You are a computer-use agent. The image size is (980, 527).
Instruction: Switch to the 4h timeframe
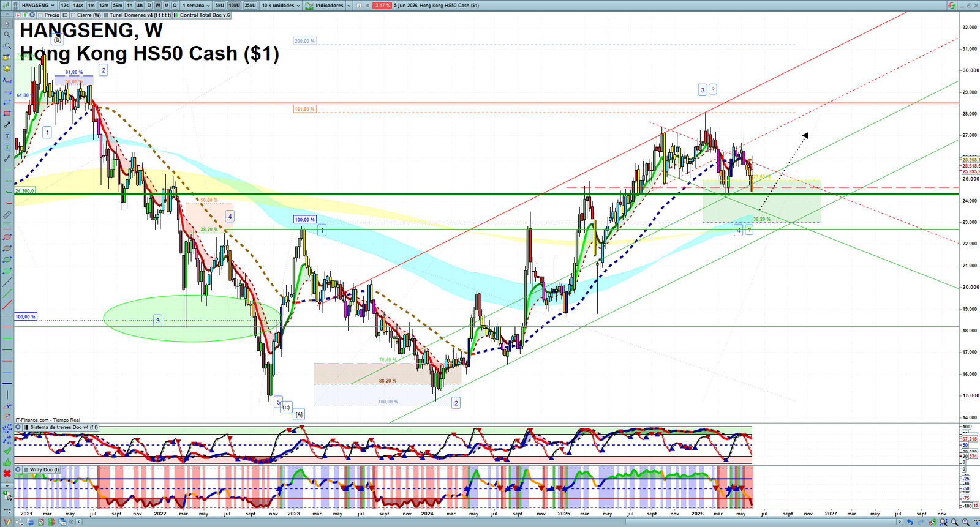(x=140, y=5)
